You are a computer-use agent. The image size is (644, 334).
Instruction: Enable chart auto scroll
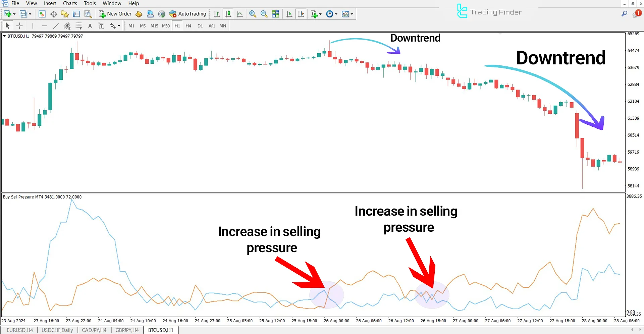289,14
